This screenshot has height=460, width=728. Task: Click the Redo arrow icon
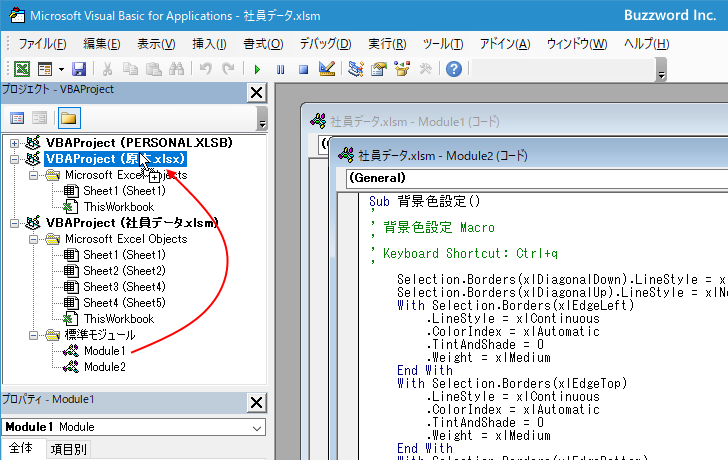pos(228,69)
